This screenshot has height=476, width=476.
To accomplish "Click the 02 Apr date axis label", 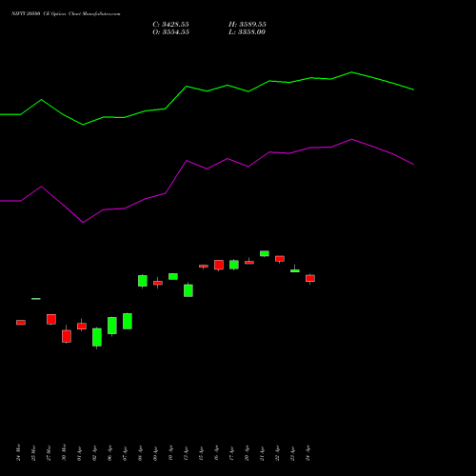I will point(94,453).
